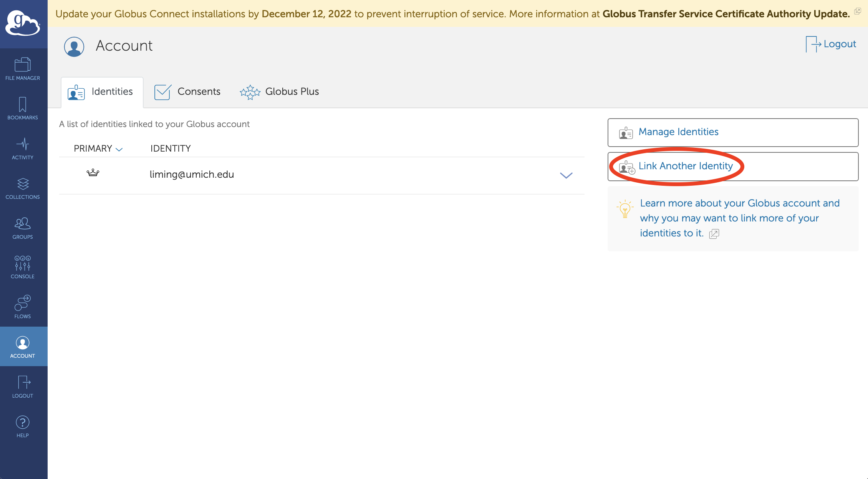Open Help from the sidebar

(x=23, y=426)
